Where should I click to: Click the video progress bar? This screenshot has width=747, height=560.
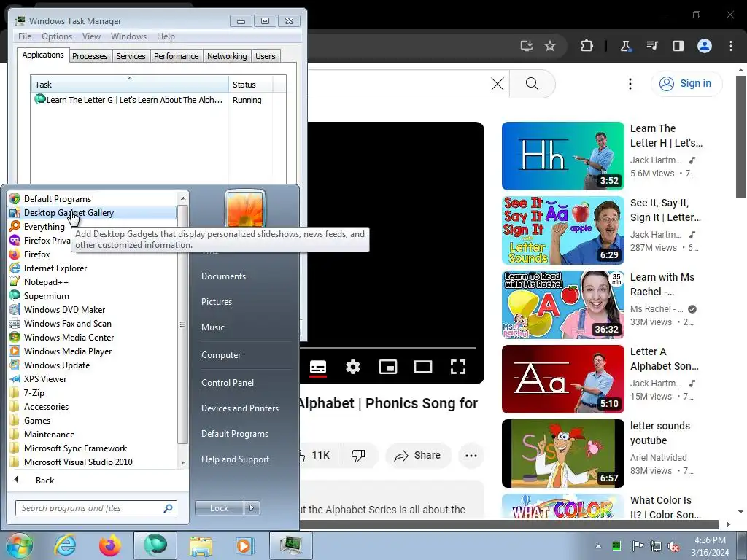tap(387, 348)
